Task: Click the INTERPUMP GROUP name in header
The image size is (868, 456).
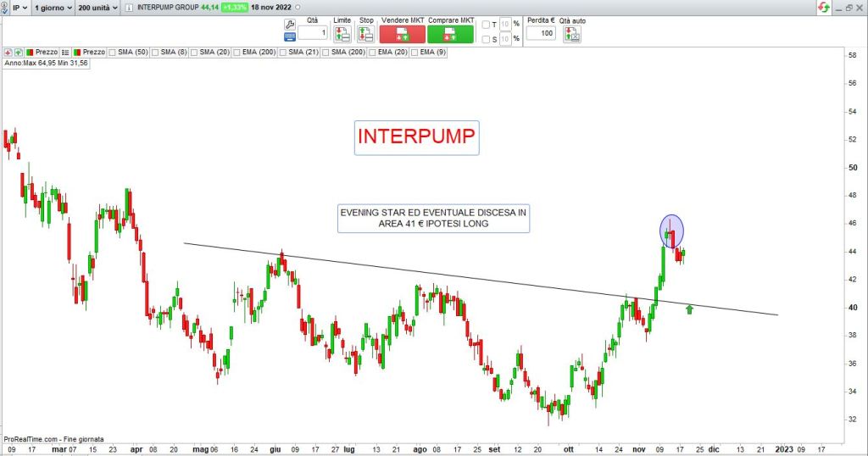Action: click(x=168, y=8)
